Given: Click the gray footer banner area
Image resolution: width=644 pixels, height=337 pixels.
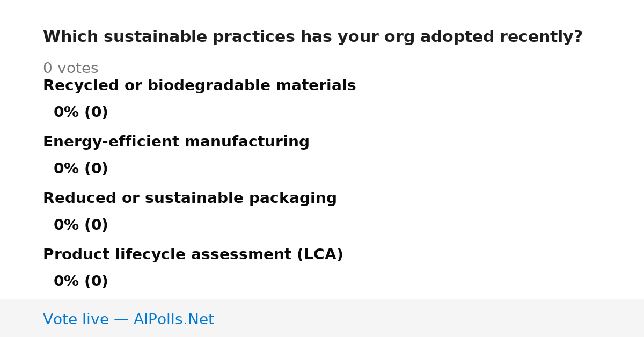Looking at the screenshot, I should [x=322, y=318].
